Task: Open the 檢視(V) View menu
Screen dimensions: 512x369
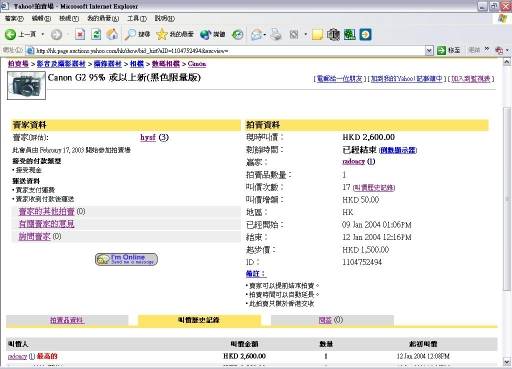Action: point(69,19)
